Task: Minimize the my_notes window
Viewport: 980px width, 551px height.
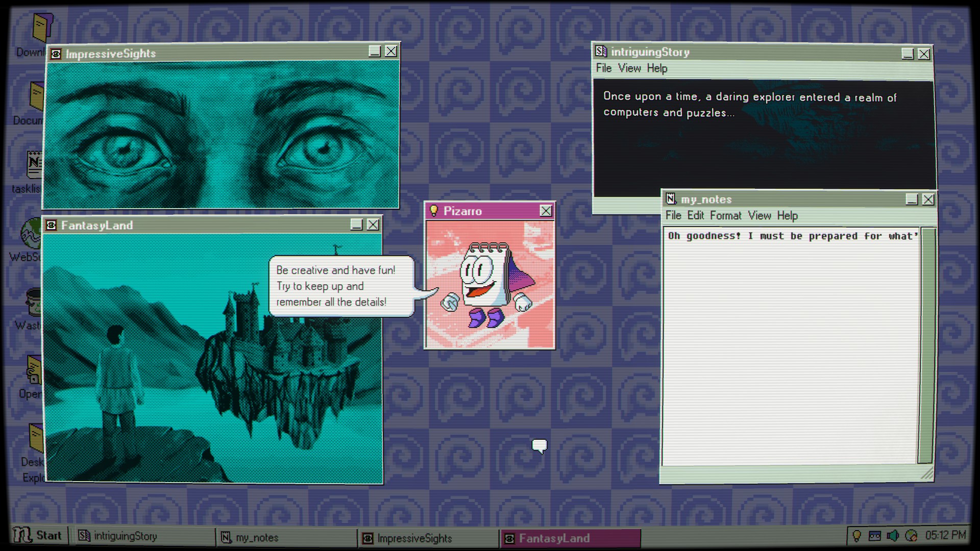Action: pyautogui.click(x=912, y=199)
